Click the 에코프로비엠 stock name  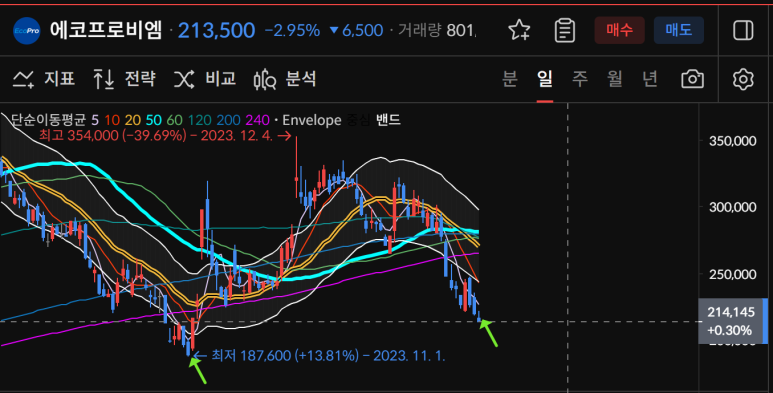[105, 30]
